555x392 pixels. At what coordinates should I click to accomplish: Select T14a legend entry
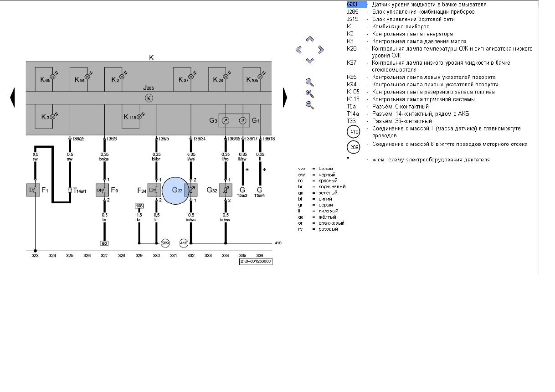coord(408,113)
